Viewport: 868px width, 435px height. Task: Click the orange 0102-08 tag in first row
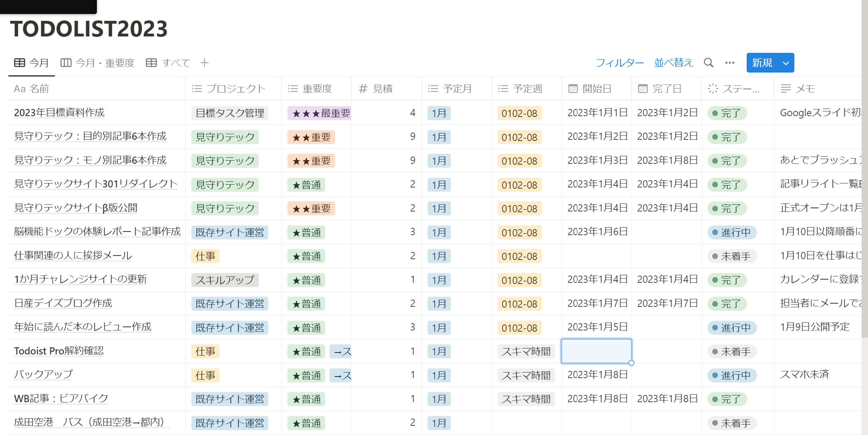(x=519, y=113)
